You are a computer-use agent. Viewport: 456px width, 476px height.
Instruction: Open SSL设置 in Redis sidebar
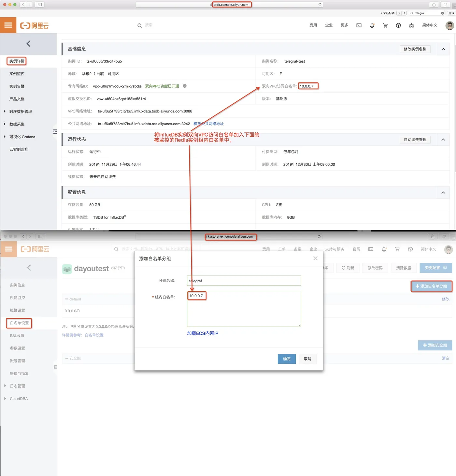[x=17, y=335]
